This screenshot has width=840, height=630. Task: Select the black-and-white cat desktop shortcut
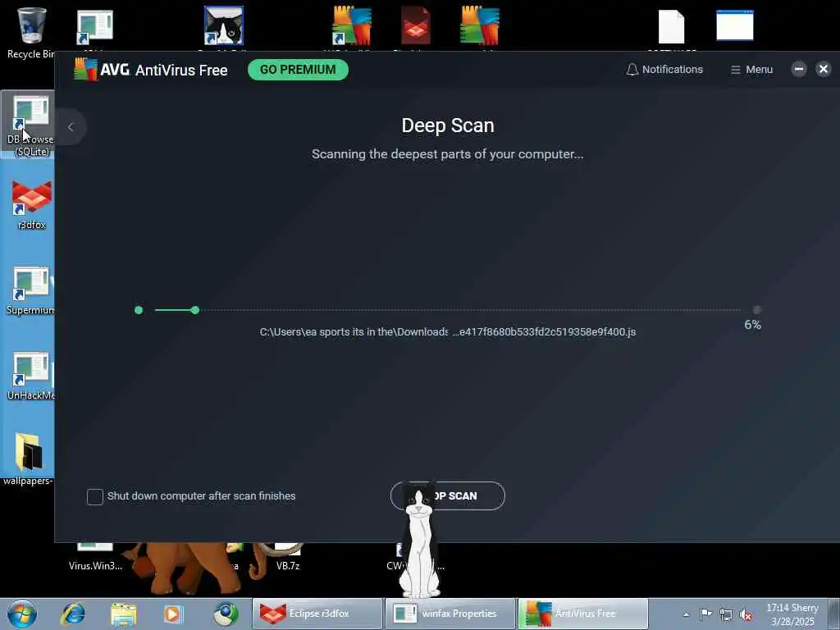[x=223, y=25]
